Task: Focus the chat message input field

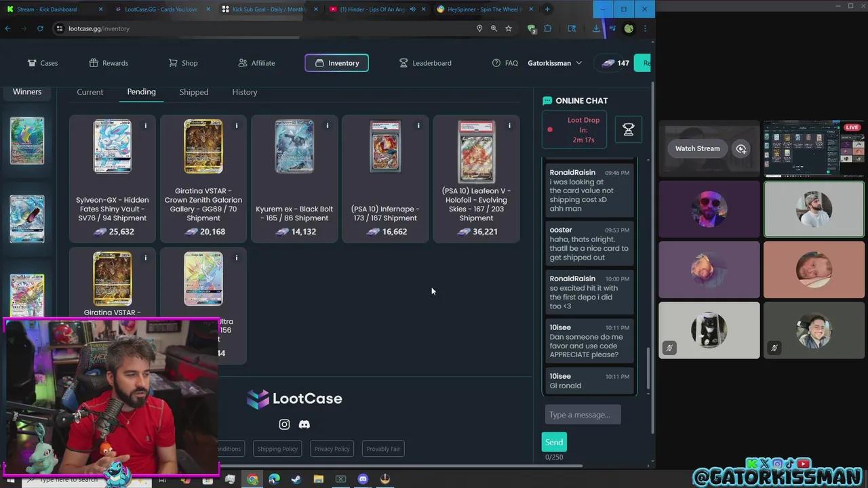Action: [x=583, y=415]
